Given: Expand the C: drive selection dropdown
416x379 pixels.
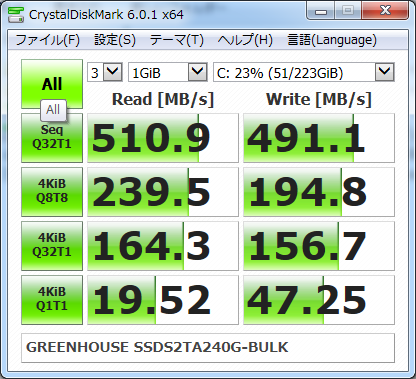Looking at the screenshot, I should point(385,72).
